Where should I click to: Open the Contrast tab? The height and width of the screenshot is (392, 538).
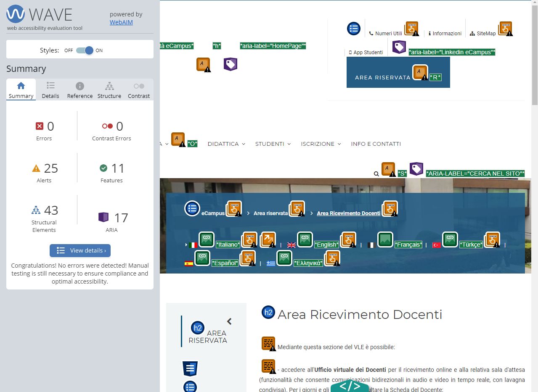pos(139,90)
